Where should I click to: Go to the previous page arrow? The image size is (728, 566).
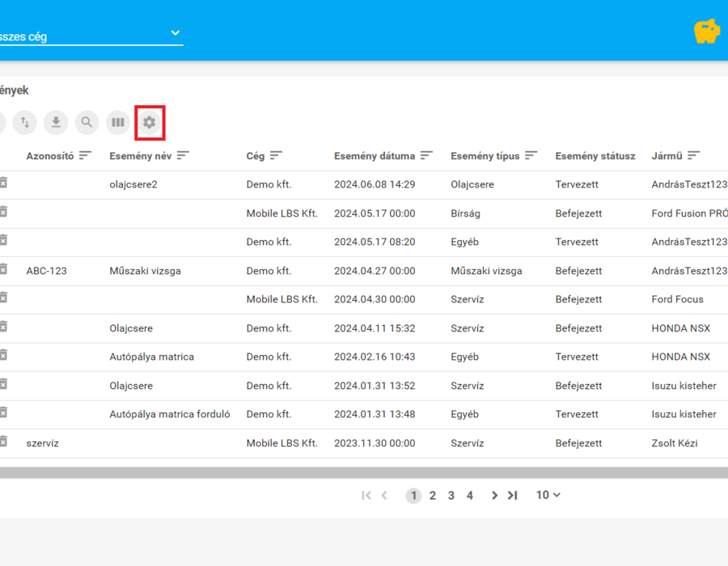click(x=384, y=496)
